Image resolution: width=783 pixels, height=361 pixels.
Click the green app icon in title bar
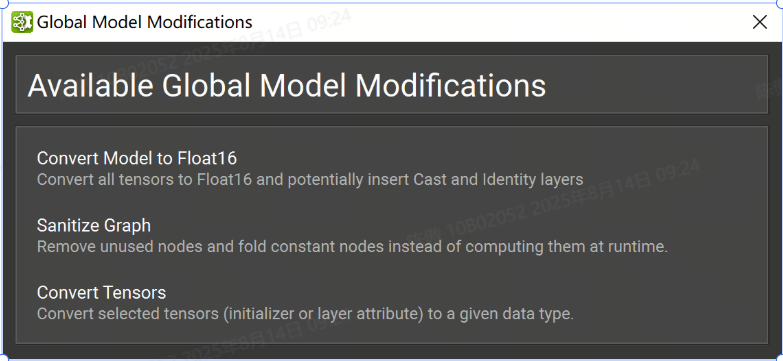(x=21, y=22)
